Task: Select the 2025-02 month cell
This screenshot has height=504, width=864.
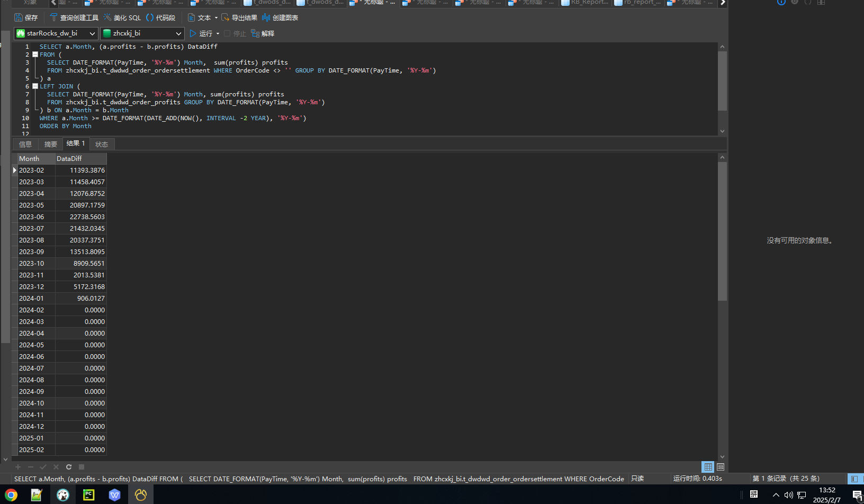Action: (x=37, y=449)
